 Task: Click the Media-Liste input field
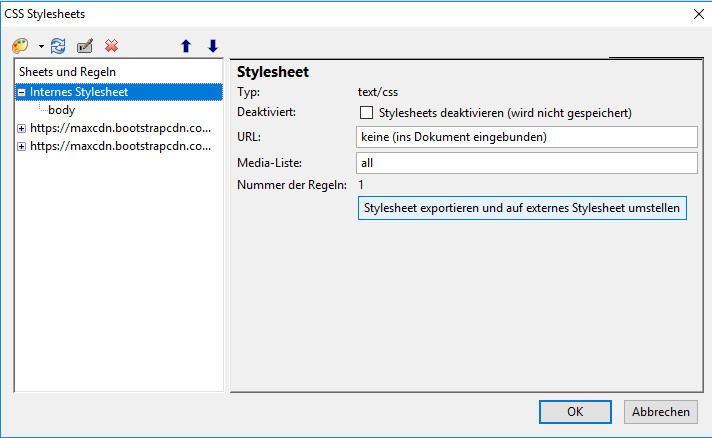526,162
